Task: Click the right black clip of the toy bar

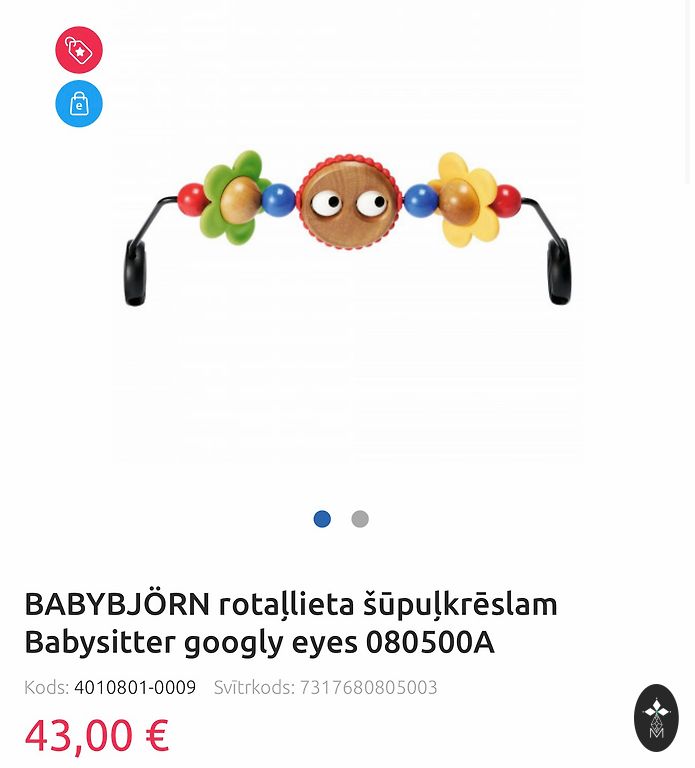Action: 559,271
